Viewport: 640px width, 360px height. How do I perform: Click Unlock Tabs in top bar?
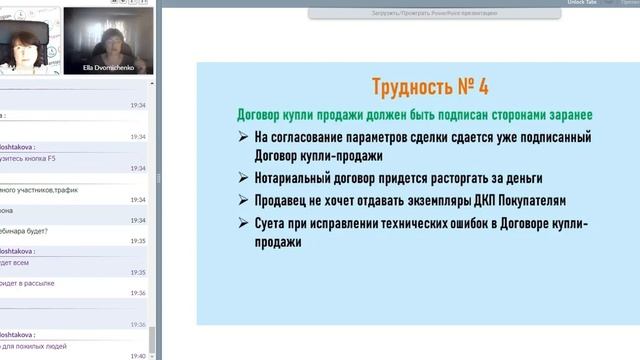coord(582,2)
